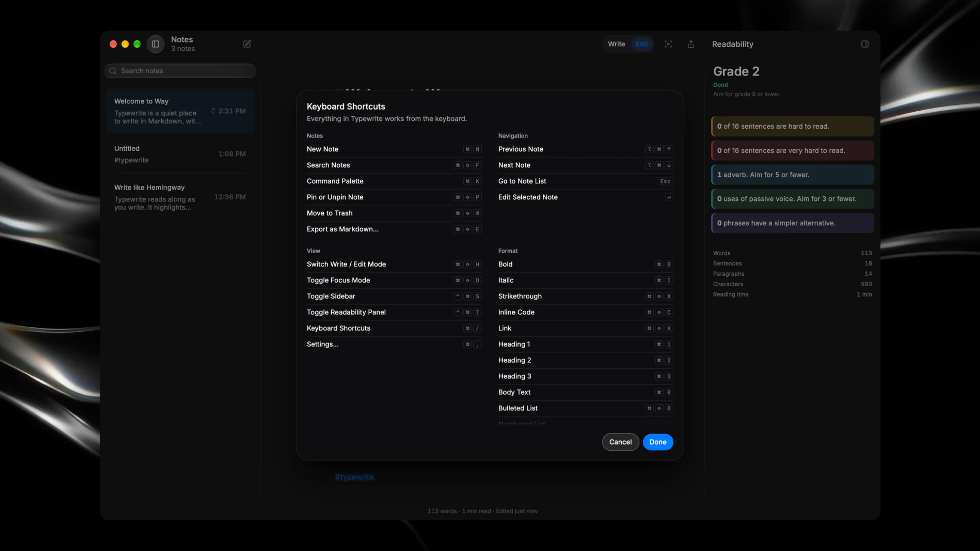
Task: Toggle the Readability panel icon
Action: point(865,44)
